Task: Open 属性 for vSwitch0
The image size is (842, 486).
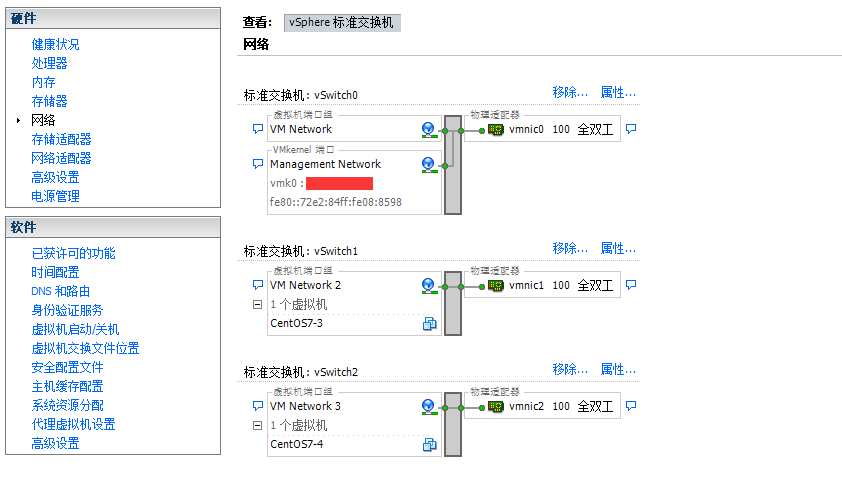Action: click(x=618, y=93)
